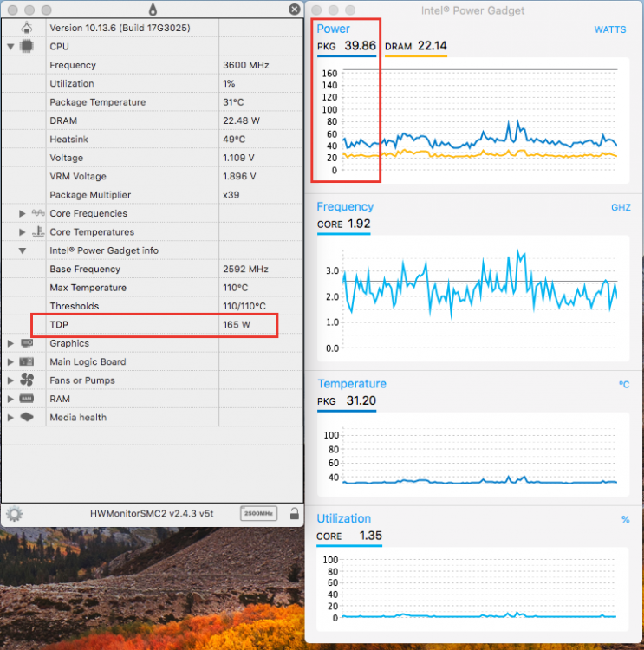Click the Core Temperatures thermometer icon
The height and width of the screenshot is (650, 644).
coord(38,231)
